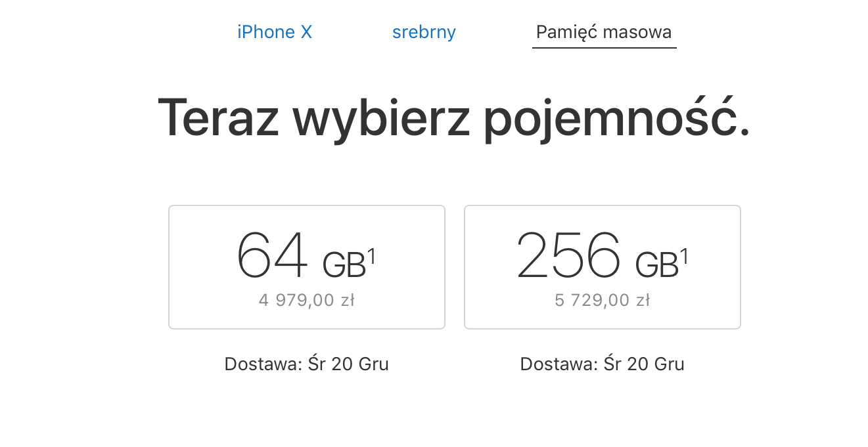Select the Pamięć masowa tab
Image resolution: width=868 pixels, height=447 pixels.
[x=604, y=32]
